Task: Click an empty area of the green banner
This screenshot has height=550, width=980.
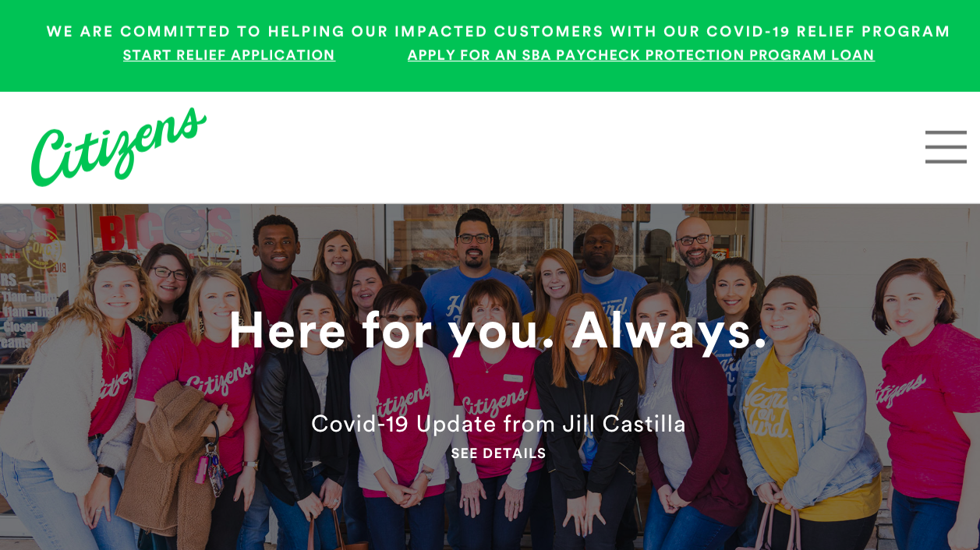Action: click(x=499, y=78)
